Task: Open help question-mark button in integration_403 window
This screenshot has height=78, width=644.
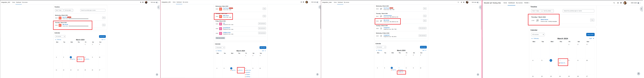Action: pos(318,74)
